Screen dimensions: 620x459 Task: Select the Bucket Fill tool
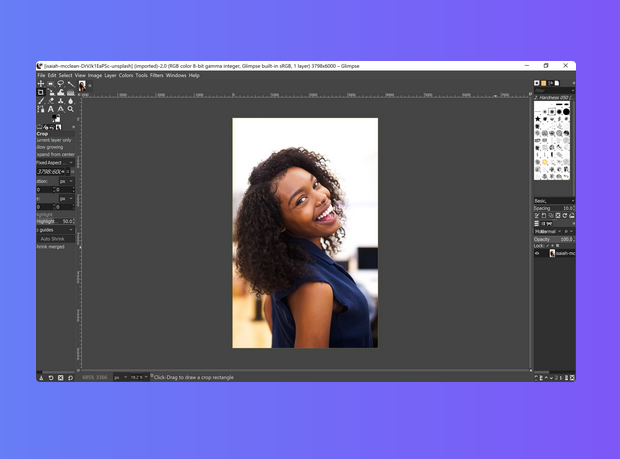click(71, 93)
